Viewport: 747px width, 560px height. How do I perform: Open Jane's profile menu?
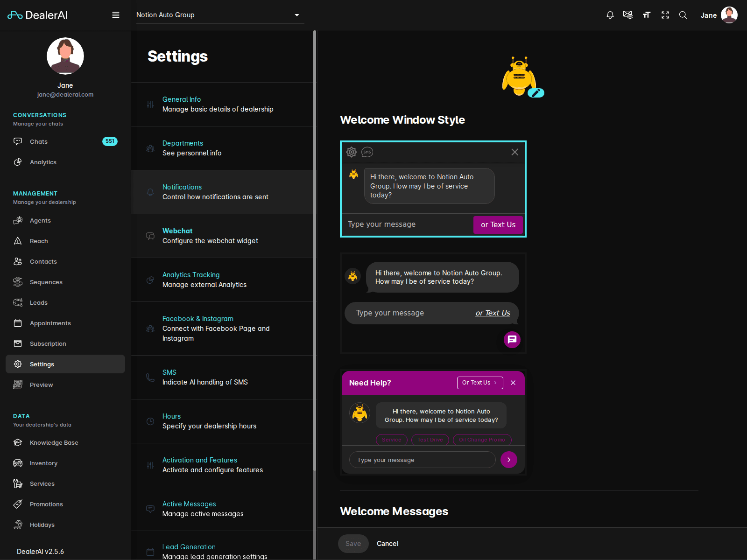click(718, 15)
